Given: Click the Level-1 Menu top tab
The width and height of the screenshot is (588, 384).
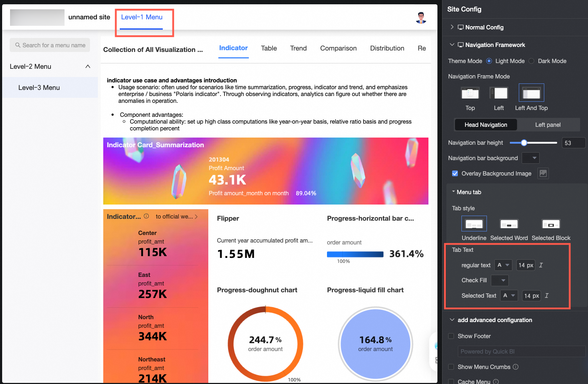Looking at the screenshot, I should point(142,17).
